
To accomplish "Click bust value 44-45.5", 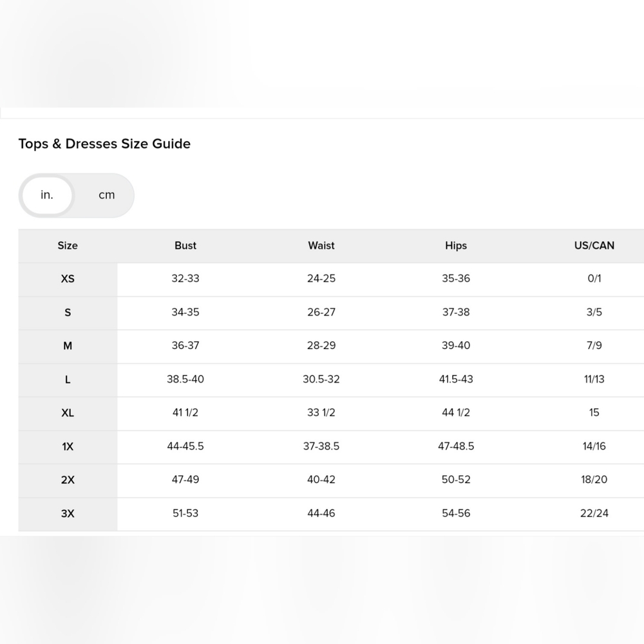I will (185, 446).
